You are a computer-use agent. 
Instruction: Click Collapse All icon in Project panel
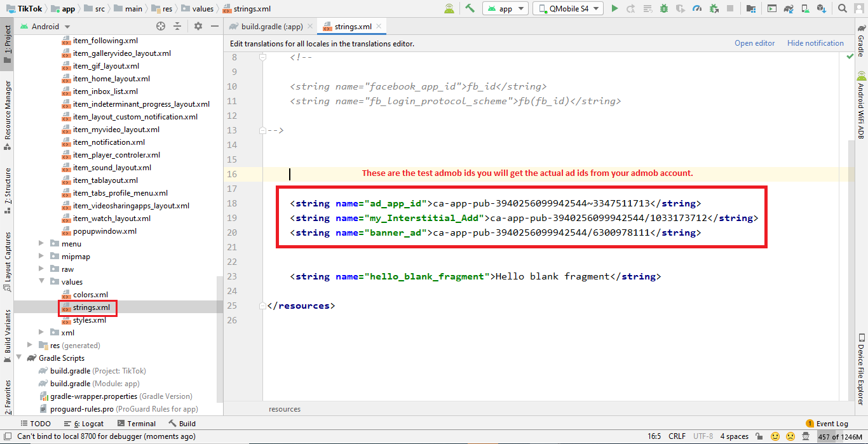coord(177,27)
